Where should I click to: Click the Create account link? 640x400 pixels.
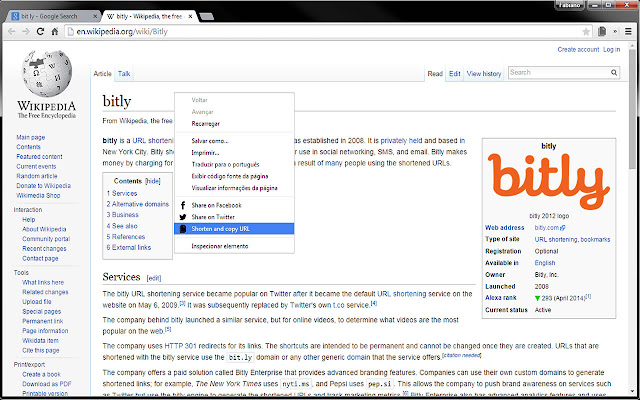click(x=578, y=49)
